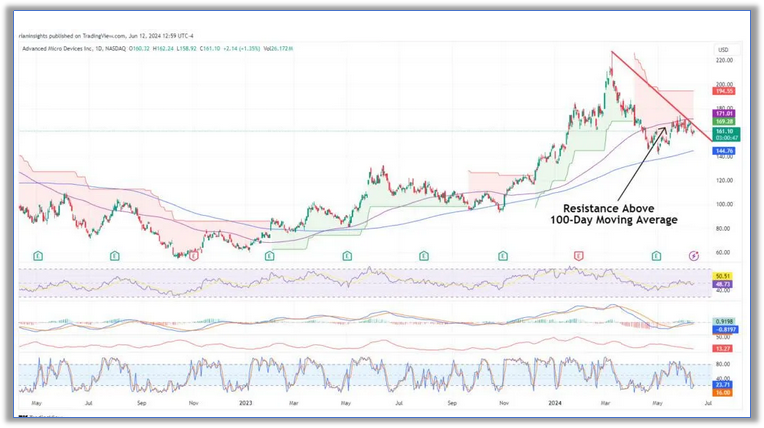Open the green earnings E marker for February 2023
The height and width of the screenshot is (428, 764).
click(269, 256)
